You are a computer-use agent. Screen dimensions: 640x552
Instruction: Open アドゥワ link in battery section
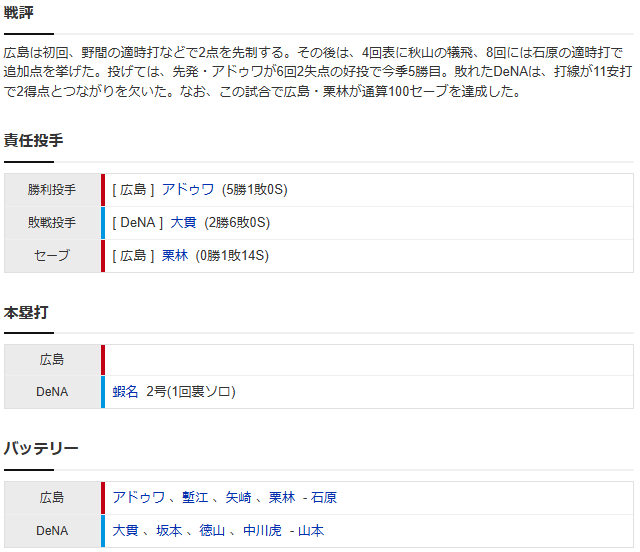pyautogui.click(x=139, y=497)
